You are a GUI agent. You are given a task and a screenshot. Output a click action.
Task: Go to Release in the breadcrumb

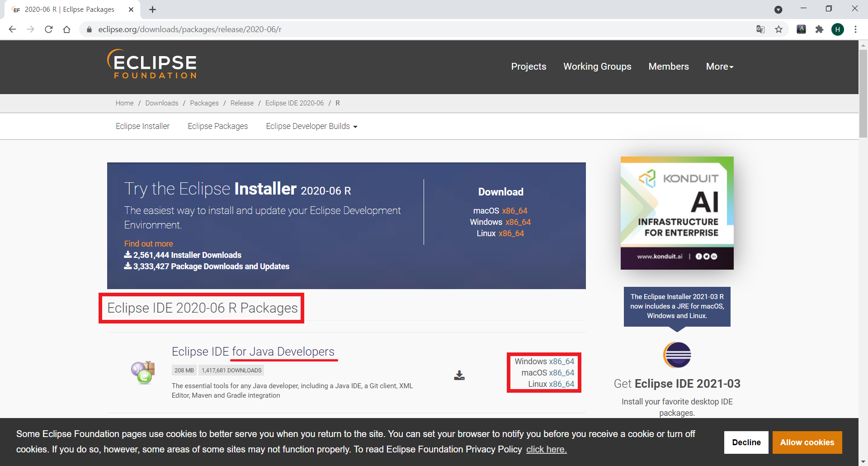(x=242, y=103)
